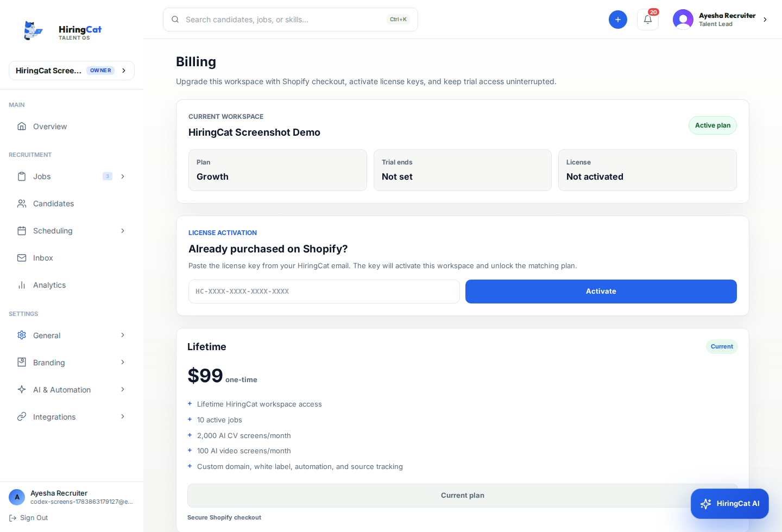Image resolution: width=782 pixels, height=532 pixels.
Task: Click the Branding image icon
Action: (22, 362)
